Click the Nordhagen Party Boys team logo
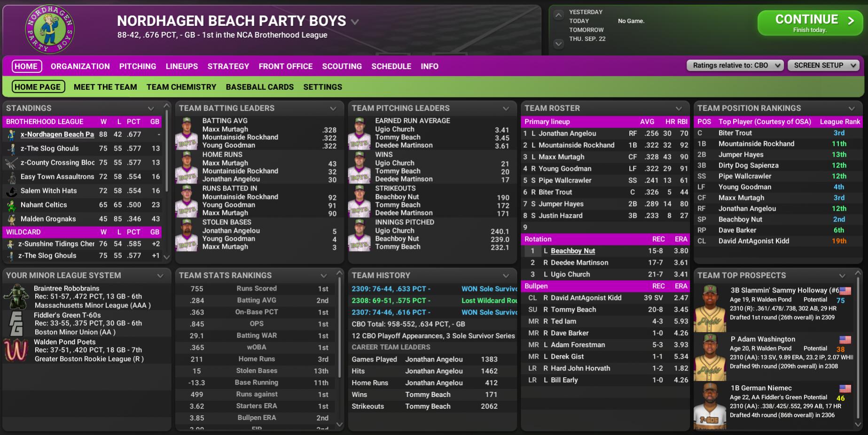 [49, 29]
